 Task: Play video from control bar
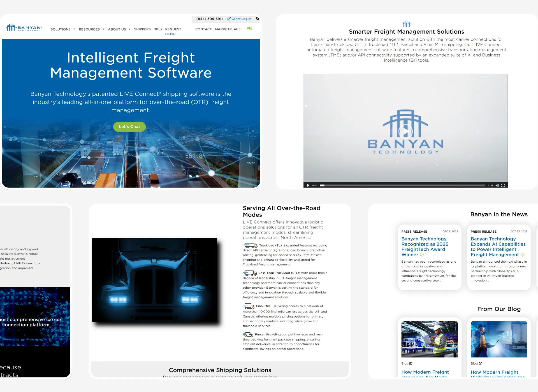tap(308, 185)
